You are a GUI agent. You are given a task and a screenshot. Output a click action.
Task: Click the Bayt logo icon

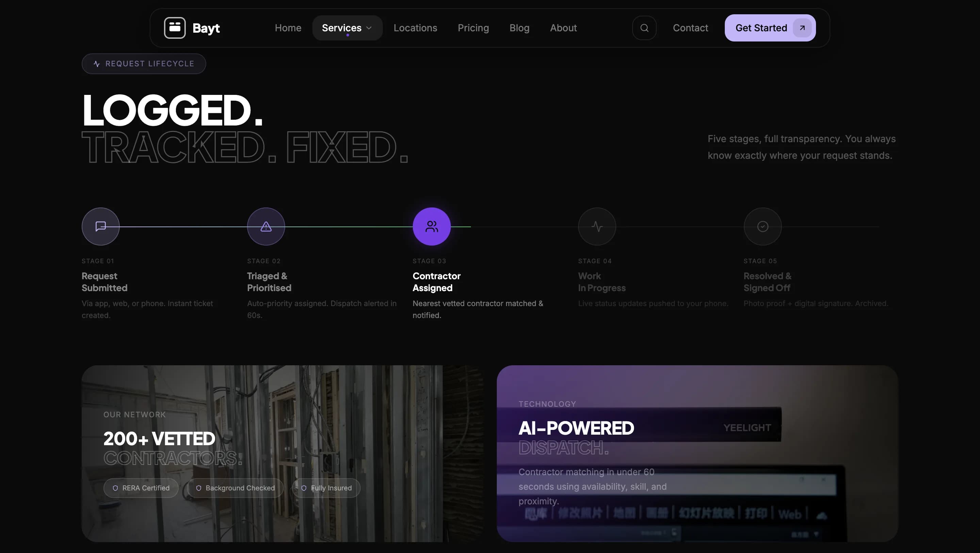point(175,28)
